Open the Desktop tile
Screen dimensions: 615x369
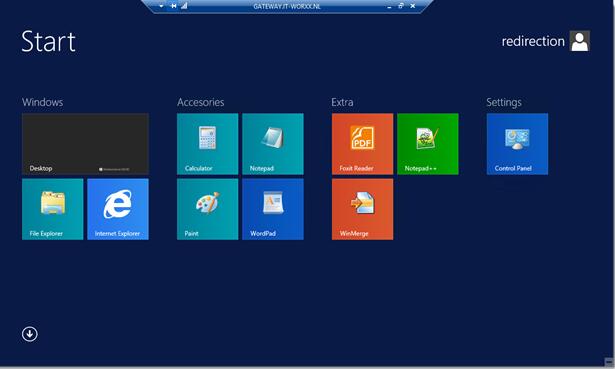[85, 144]
